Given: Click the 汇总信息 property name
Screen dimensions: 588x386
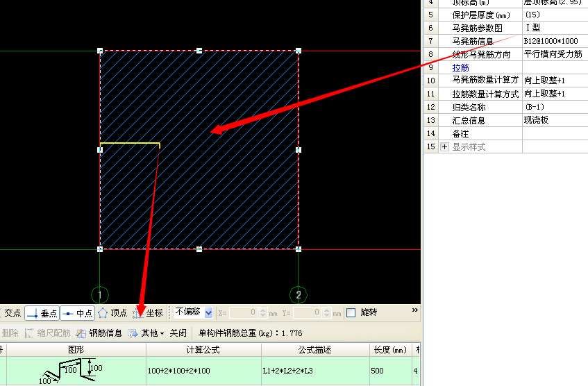Looking at the screenshot, I should (x=469, y=120).
